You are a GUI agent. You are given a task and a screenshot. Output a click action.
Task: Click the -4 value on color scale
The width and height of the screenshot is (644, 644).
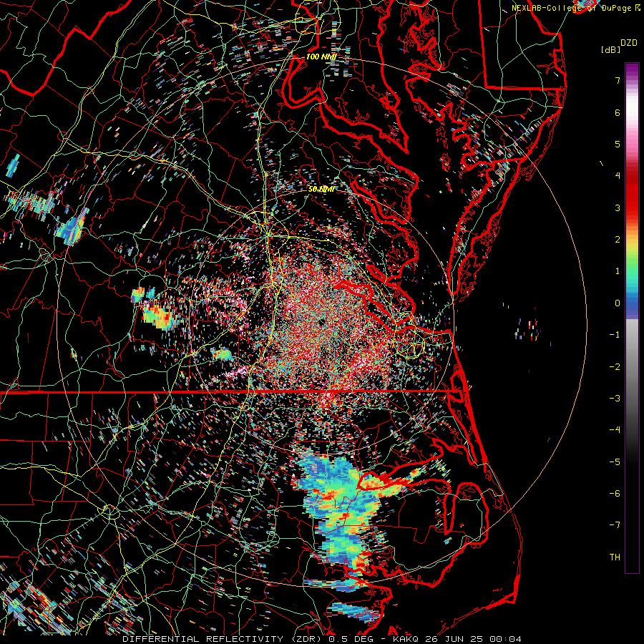[x=615, y=430]
